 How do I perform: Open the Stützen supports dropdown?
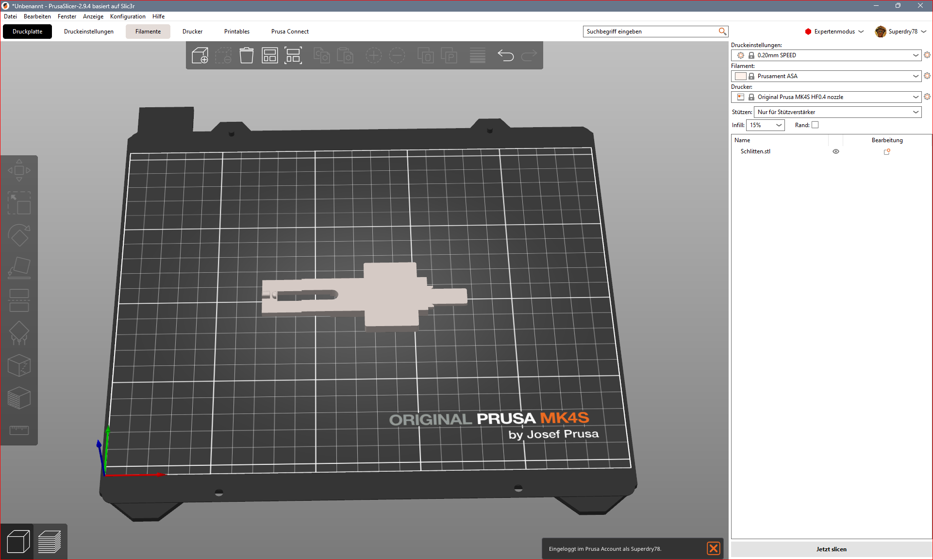[837, 112]
